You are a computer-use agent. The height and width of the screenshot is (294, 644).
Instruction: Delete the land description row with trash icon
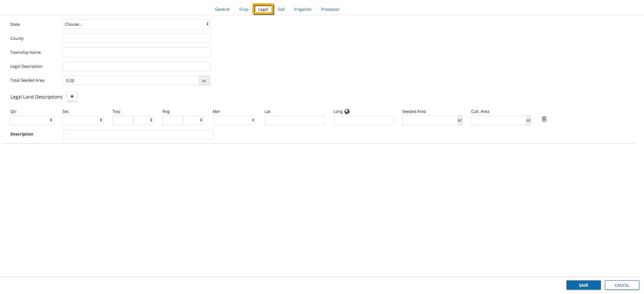[x=544, y=119]
